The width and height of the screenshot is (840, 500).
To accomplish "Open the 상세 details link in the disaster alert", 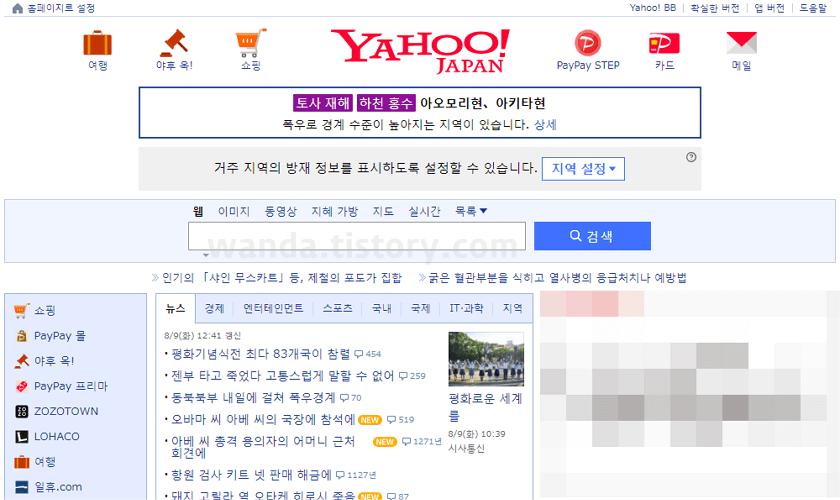I will coord(545,125).
